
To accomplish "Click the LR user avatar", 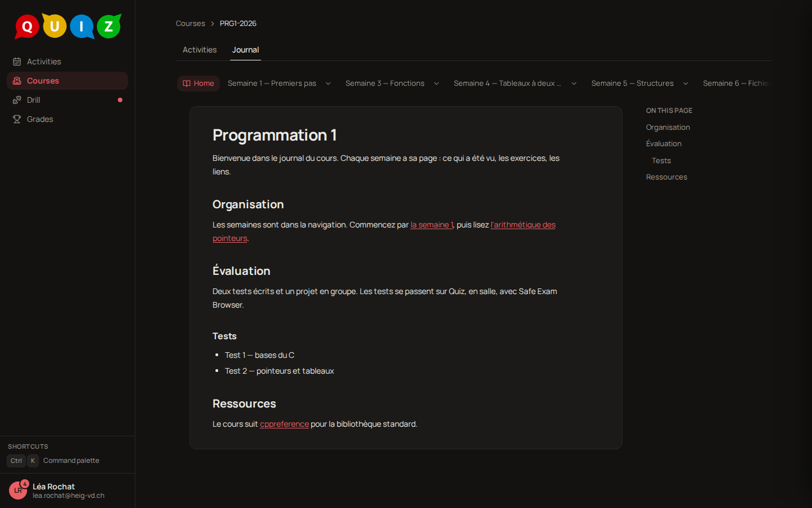I will 18,491.
